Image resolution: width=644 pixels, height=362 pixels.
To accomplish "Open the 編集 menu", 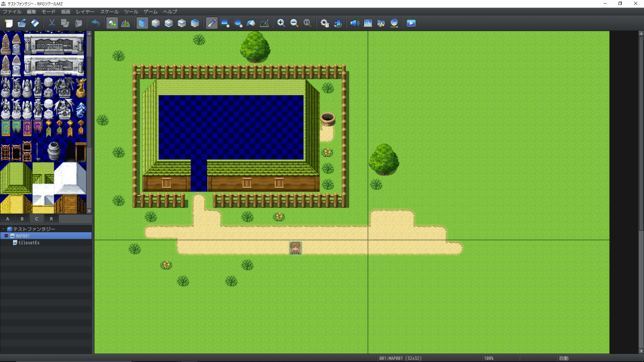I will point(31,12).
